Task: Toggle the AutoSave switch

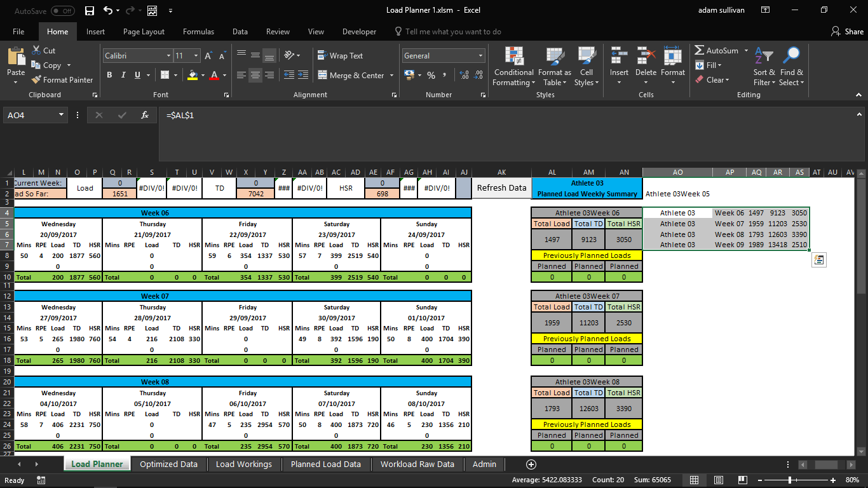Action: [62, 11]
